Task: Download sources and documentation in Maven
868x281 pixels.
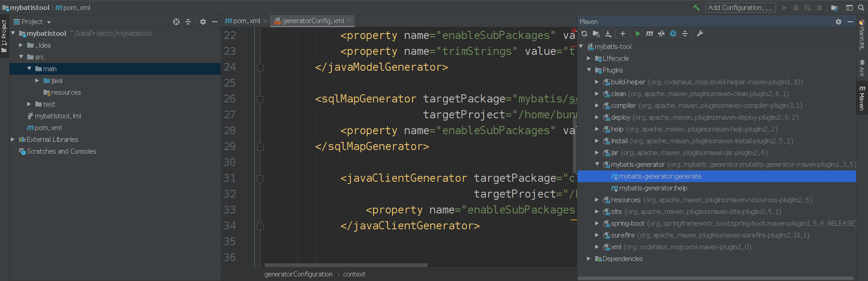Action: point(608,34)
